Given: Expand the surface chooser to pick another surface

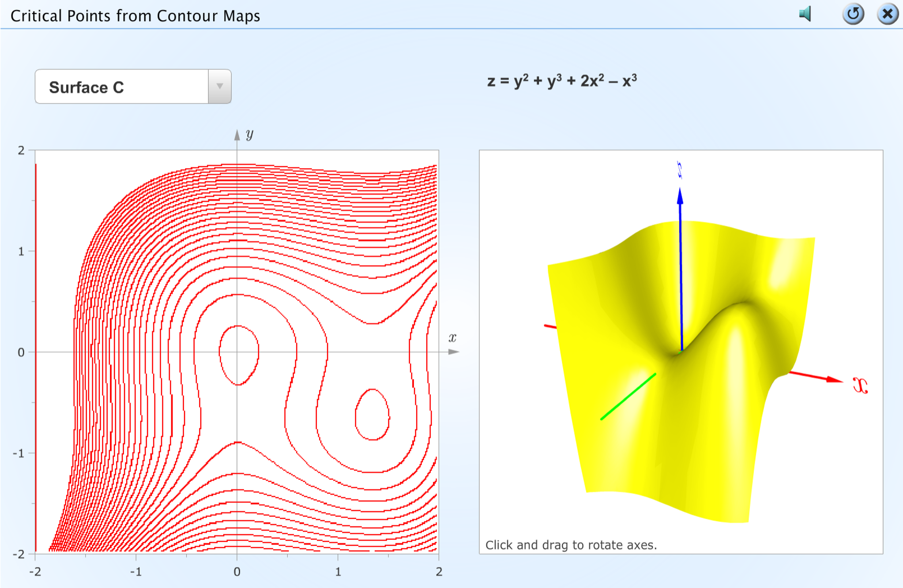Looking at the screenshot, I should 219,86.
